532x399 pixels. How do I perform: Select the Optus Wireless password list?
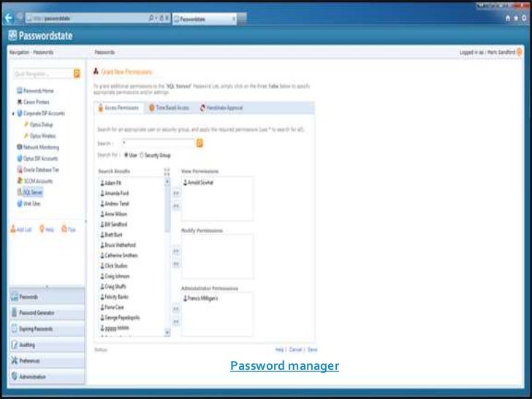point(39,136)
